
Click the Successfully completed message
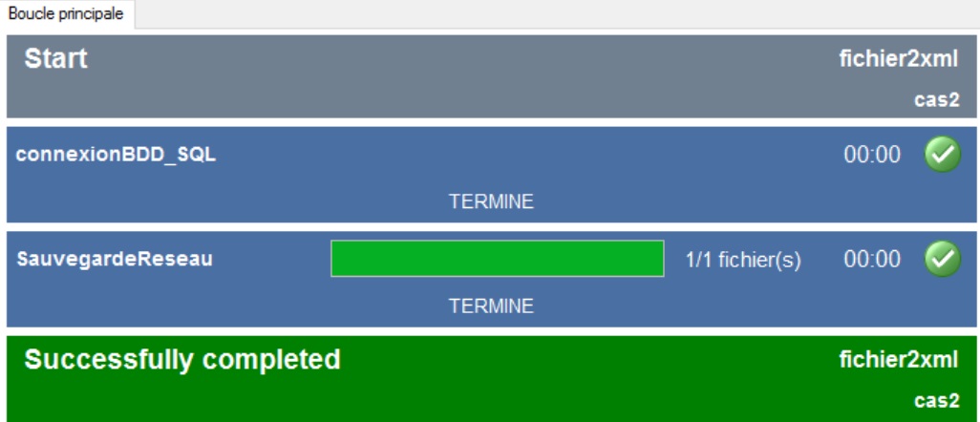[x=181, y=359]
